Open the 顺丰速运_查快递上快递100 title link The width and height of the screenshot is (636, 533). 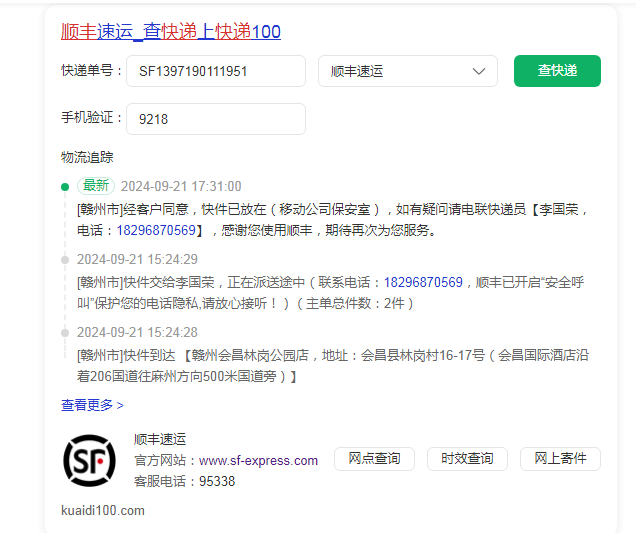(x=170, y=32)
